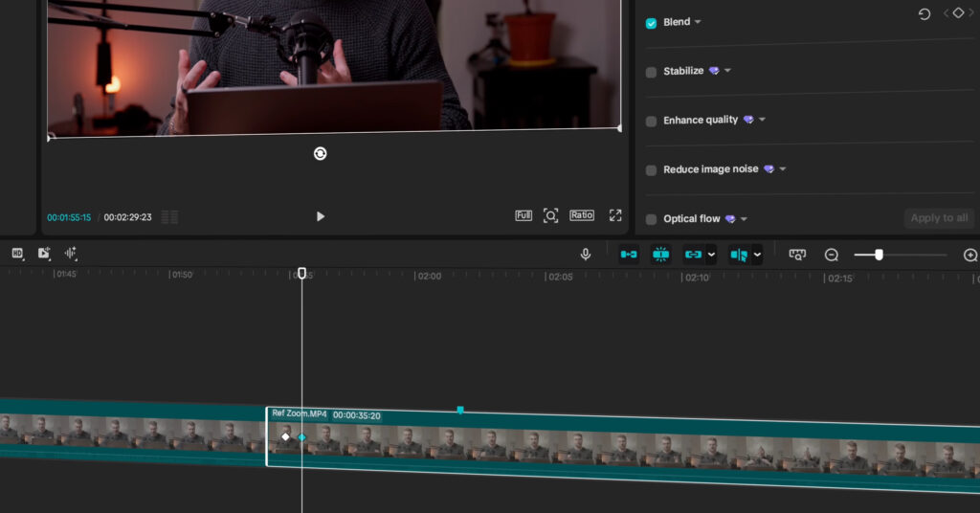
Task: Click the zoom-to-fit preview icon
Action: click(550, 216)
